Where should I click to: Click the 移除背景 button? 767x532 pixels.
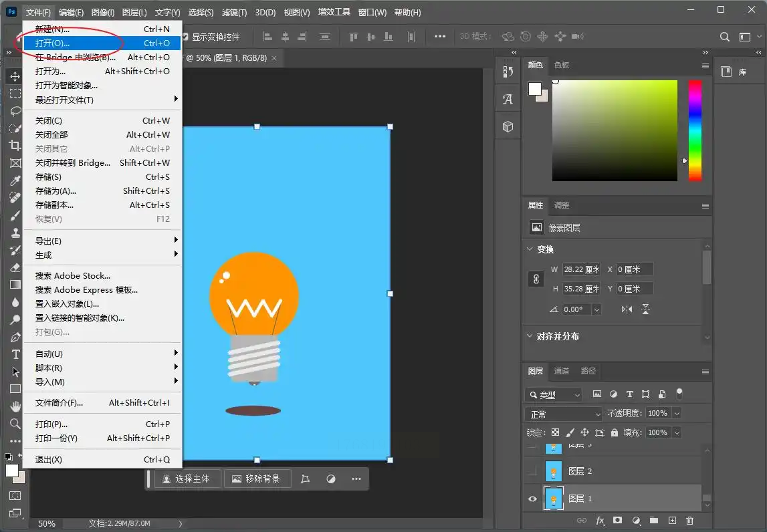[x=256, y=479]
